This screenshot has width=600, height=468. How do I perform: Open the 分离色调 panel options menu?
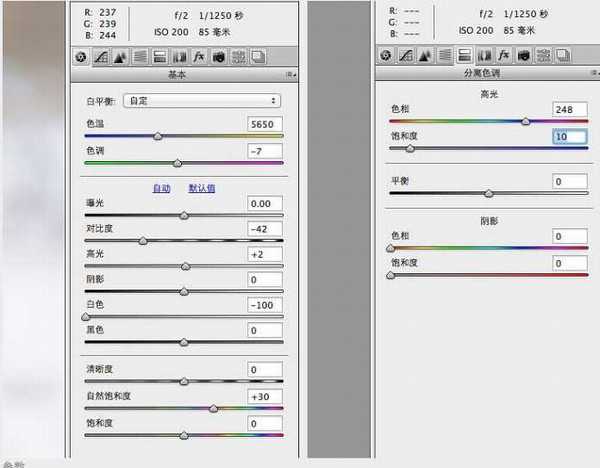tap(595, 73)
